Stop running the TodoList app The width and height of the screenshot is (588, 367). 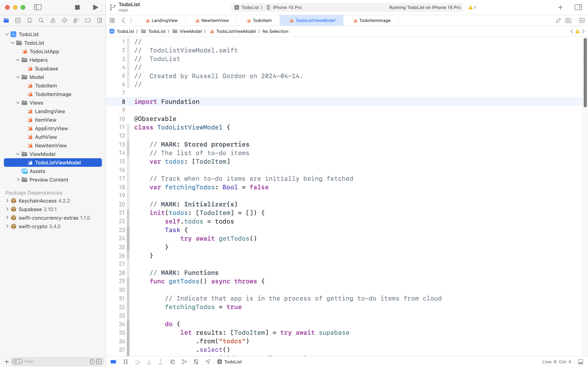click(x=77, y=7)
